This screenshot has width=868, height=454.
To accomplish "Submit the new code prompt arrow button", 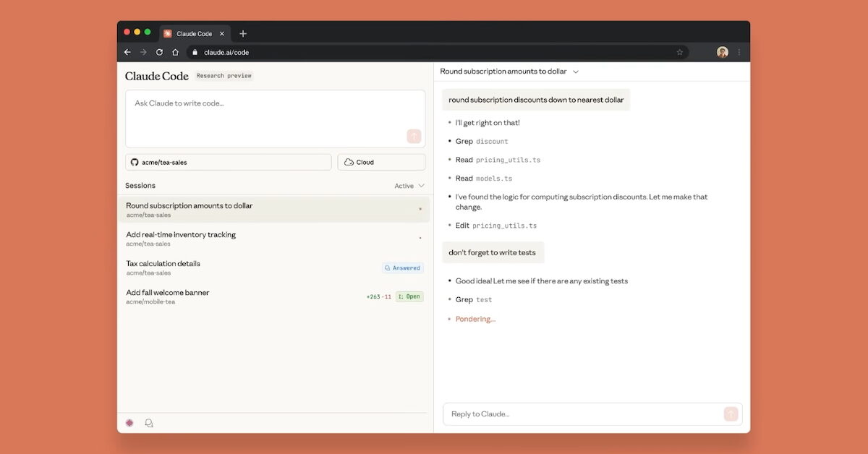I will coord(414,136).
